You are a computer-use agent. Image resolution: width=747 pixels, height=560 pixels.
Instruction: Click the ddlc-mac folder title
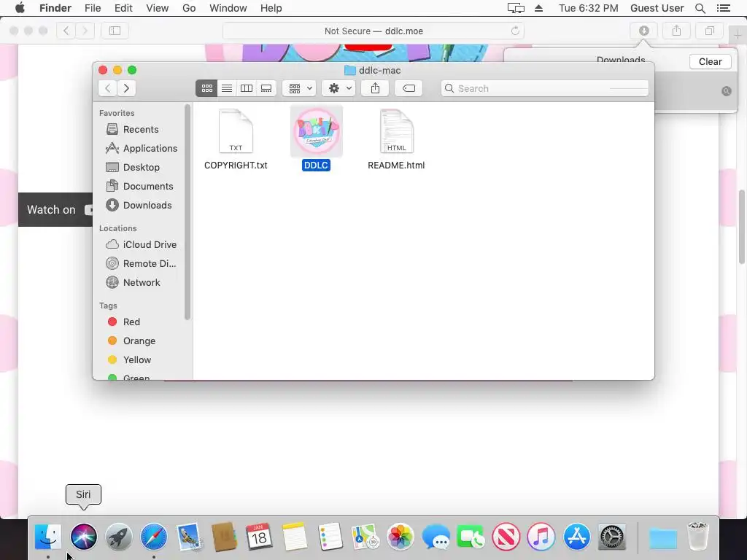click(x=373, y=71)
